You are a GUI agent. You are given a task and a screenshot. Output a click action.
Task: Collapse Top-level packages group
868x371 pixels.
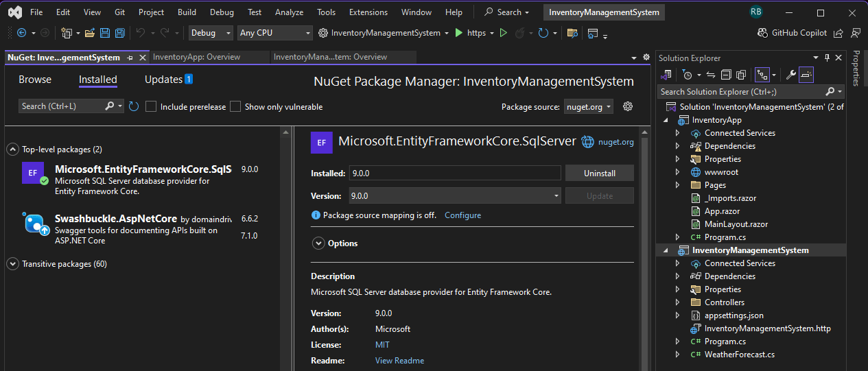pos(12,149)
